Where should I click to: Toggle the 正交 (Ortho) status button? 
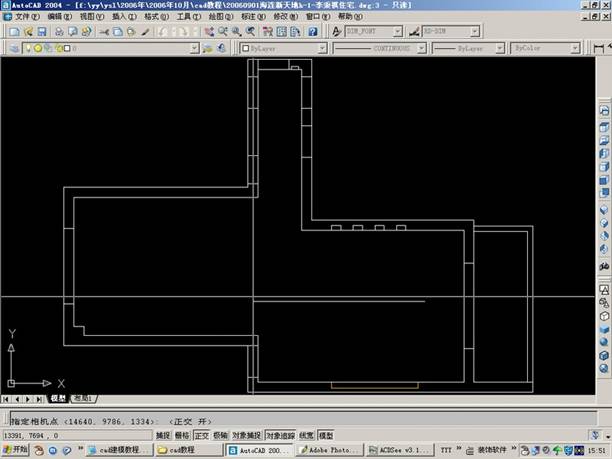pyautogui.click(x=200, y=436)
